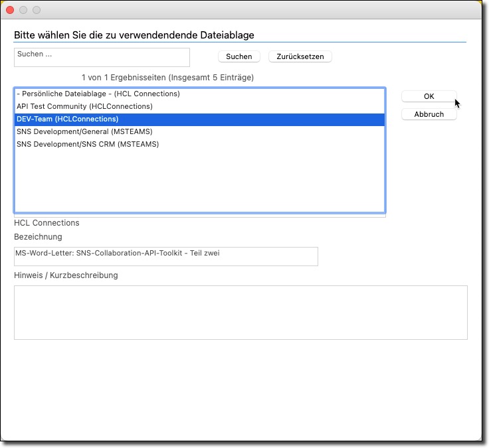Choose 'SNS Development/General (MSTEAMS)' entry

point(199,132)
